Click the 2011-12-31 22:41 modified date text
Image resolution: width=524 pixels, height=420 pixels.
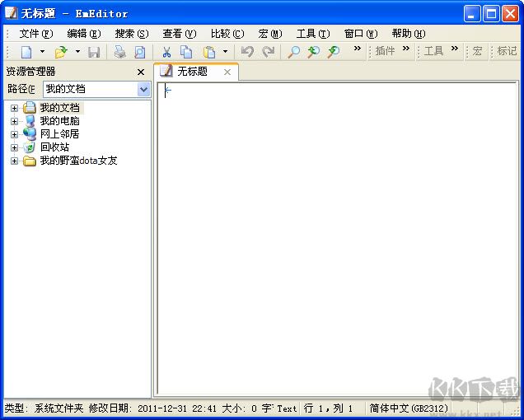click(177, 408)
